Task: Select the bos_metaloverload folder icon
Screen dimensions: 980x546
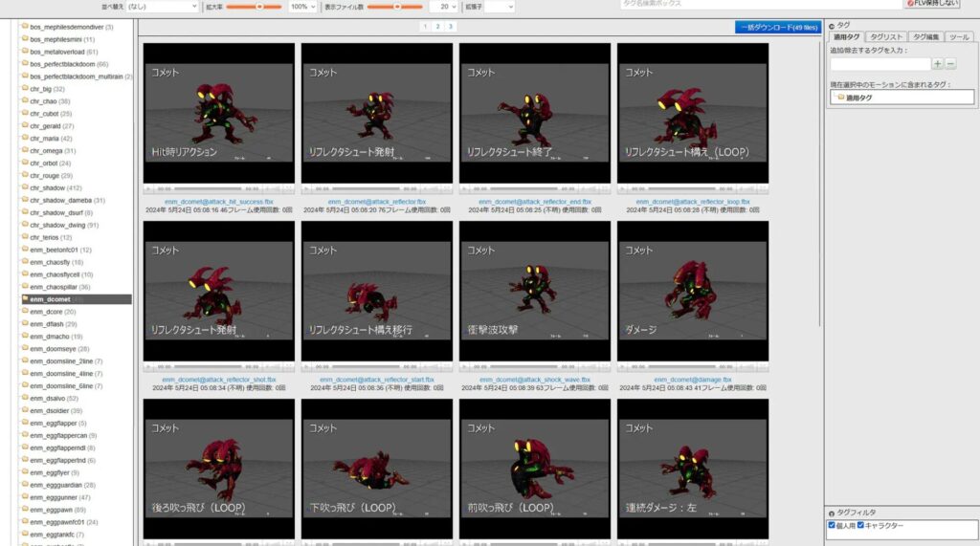Action: (x=24, y=52)
